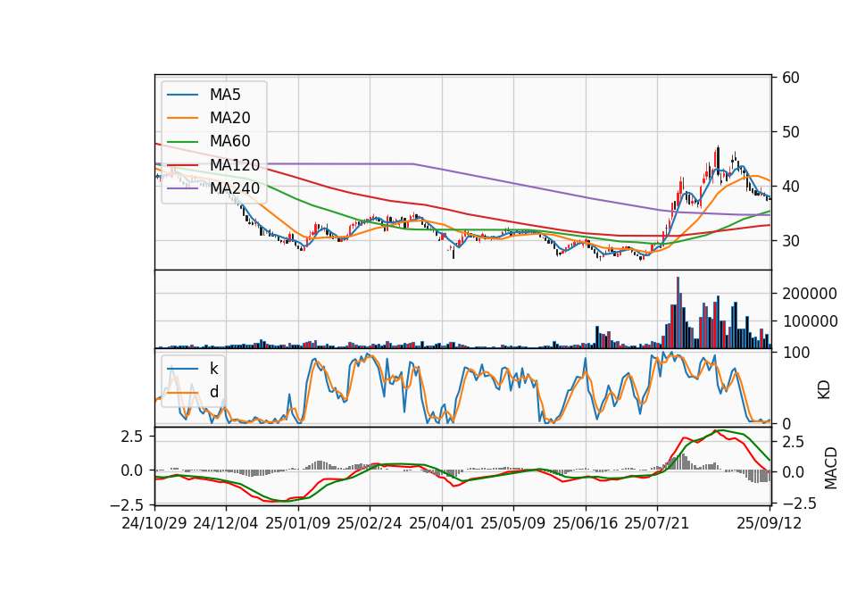857x616 pixels.
Task: Click the left MACD axis label -2.5
Action: coord(128,504)
